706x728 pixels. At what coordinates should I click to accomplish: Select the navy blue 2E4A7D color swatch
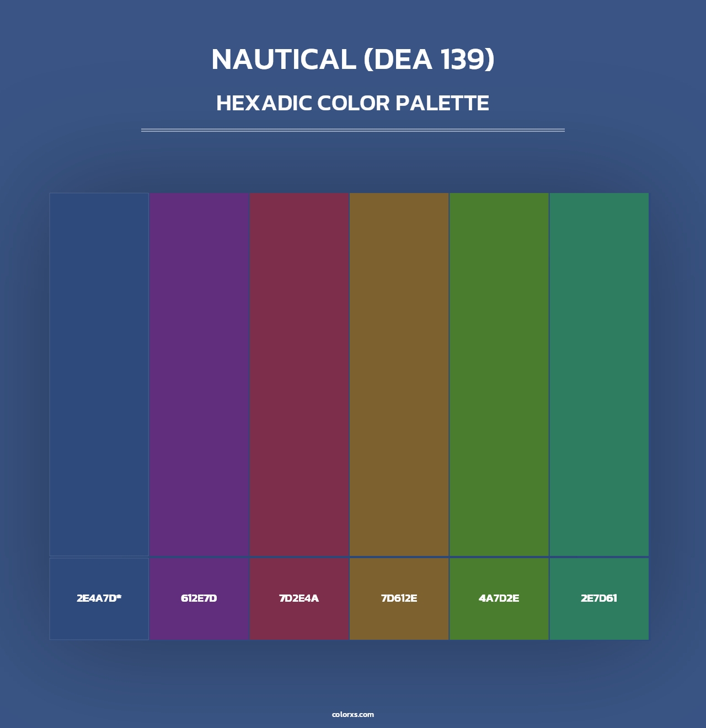(99, 375)
